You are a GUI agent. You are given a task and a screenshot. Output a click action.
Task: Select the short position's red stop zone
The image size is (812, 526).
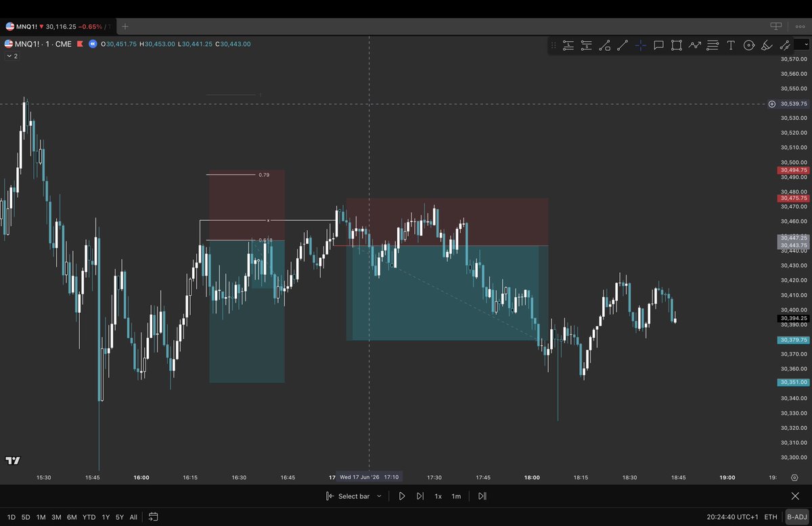[447, 222]
